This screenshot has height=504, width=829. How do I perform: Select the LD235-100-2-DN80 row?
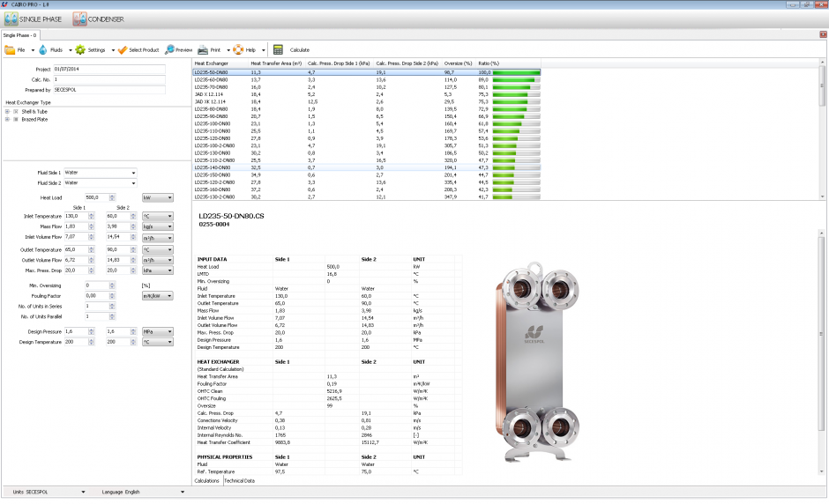pos(366,145)
